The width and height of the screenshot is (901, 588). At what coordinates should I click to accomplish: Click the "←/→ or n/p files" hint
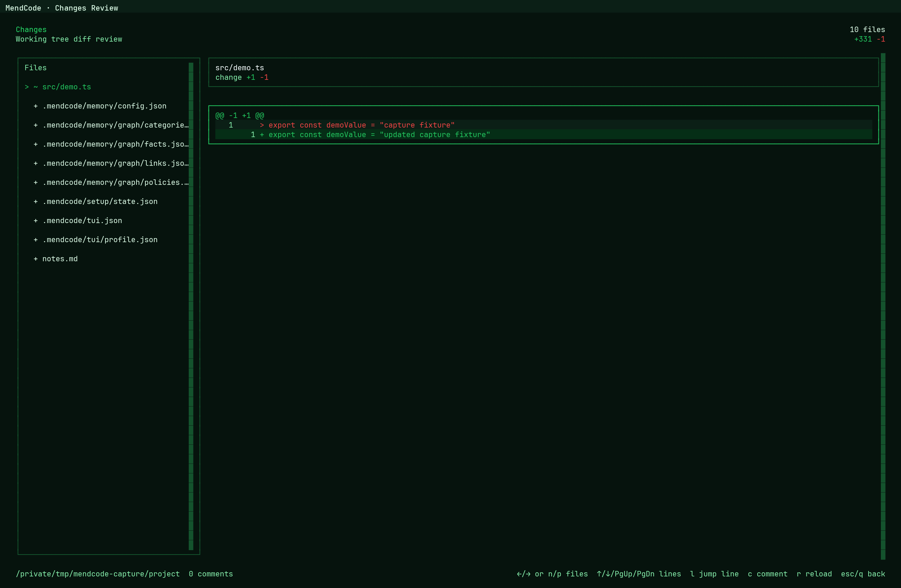552,574
